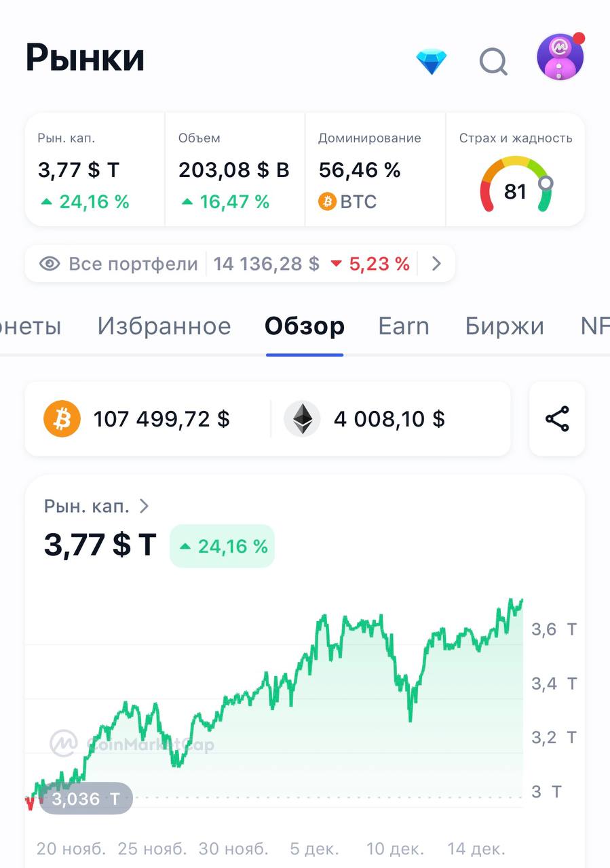610x868 pixels.
Task: Tap the orange Bitcoin logo icon
Action: point(62,418)
